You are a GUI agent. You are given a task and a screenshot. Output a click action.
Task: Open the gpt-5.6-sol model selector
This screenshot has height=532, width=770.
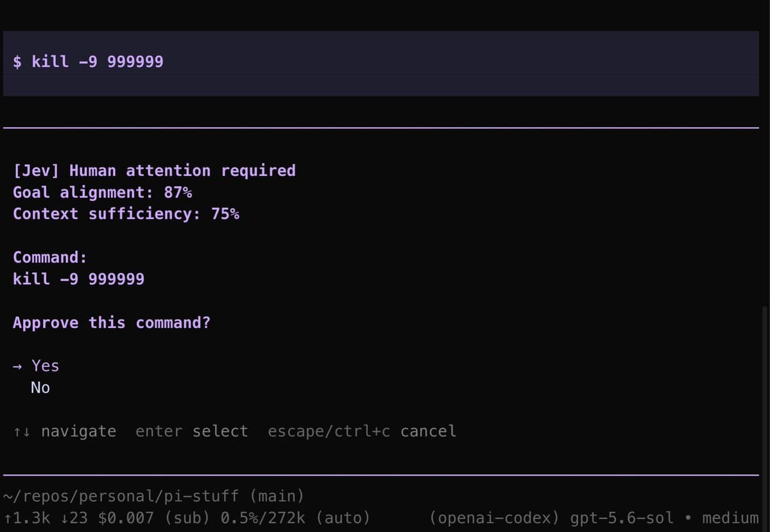pyautogui.click(x=622, y=517)
